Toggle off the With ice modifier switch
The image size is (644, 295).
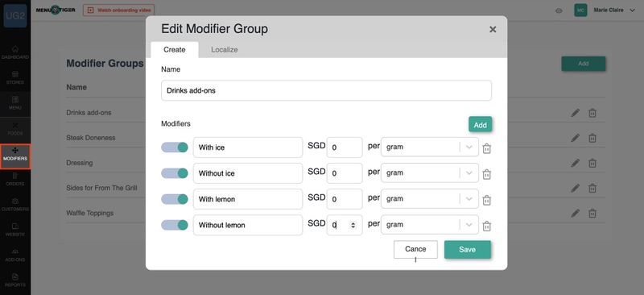pos(175,147)
